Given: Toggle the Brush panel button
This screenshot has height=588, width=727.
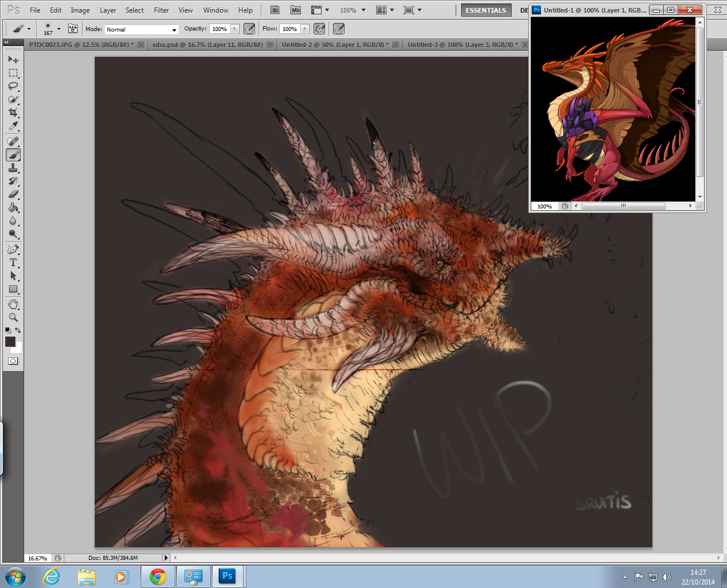Looking at the screenshot, I should pyautogui.click(x=73, y=29).
